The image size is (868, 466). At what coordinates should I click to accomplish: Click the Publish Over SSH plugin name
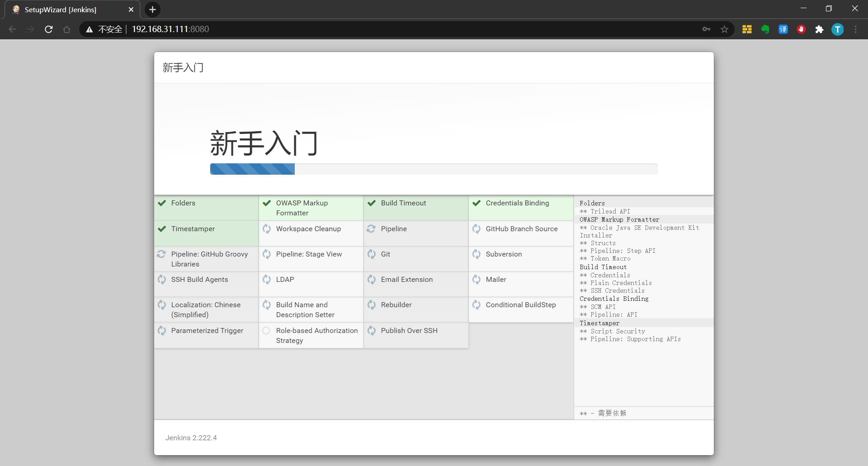tap(409, 331)
